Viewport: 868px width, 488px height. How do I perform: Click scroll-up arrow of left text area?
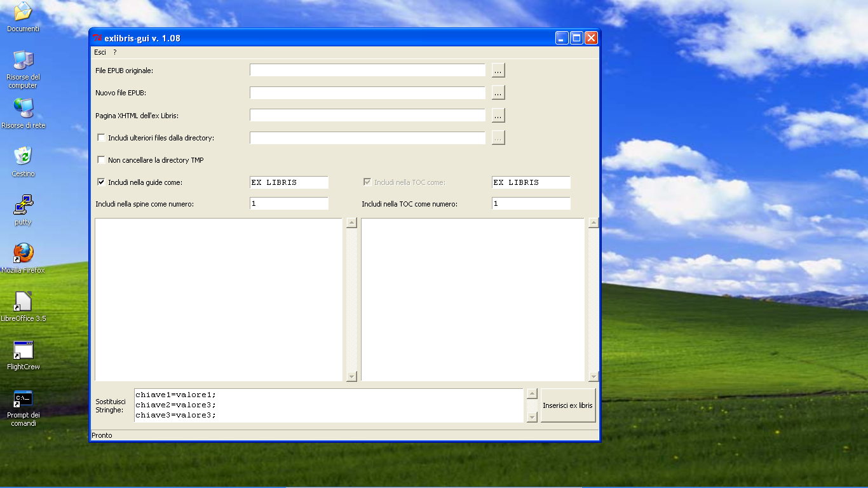(x=352, y=223)
